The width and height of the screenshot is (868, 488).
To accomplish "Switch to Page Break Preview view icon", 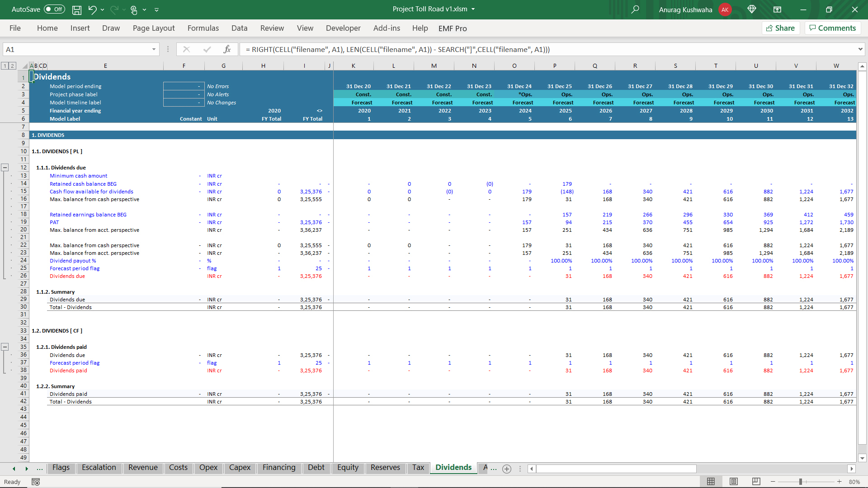I will [756, 482].
